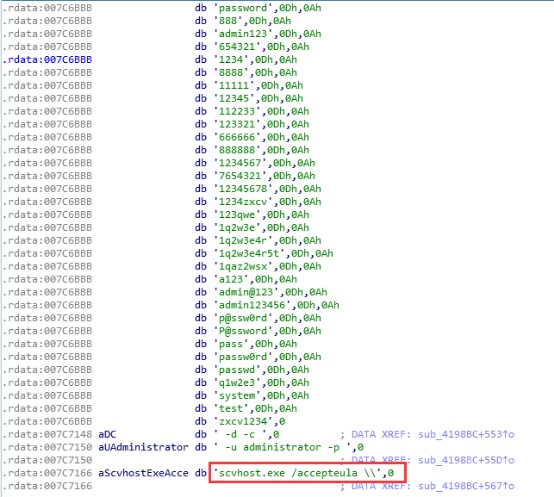This screenshot has height=497, width=554.
Task: Click the '888' string entry
Action: 228,21
